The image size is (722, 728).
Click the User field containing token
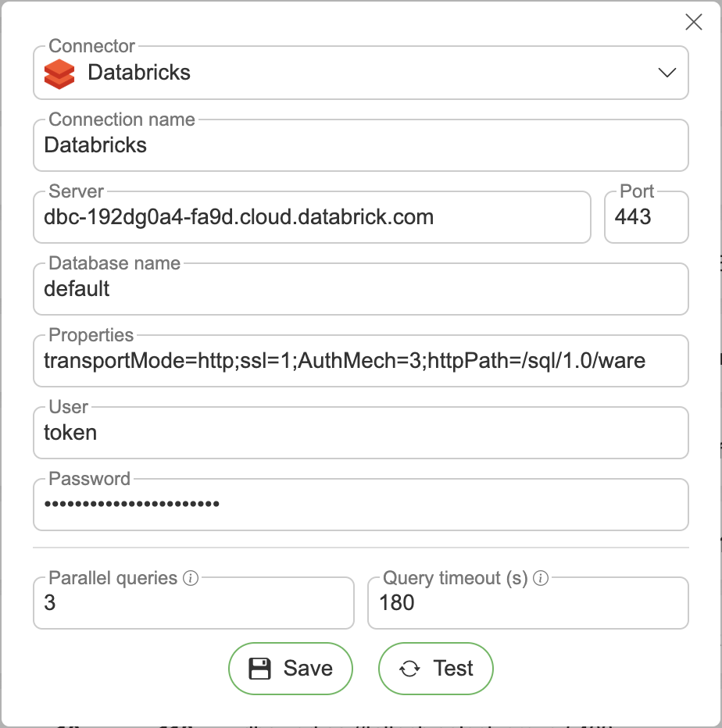[x=359, y=433]
